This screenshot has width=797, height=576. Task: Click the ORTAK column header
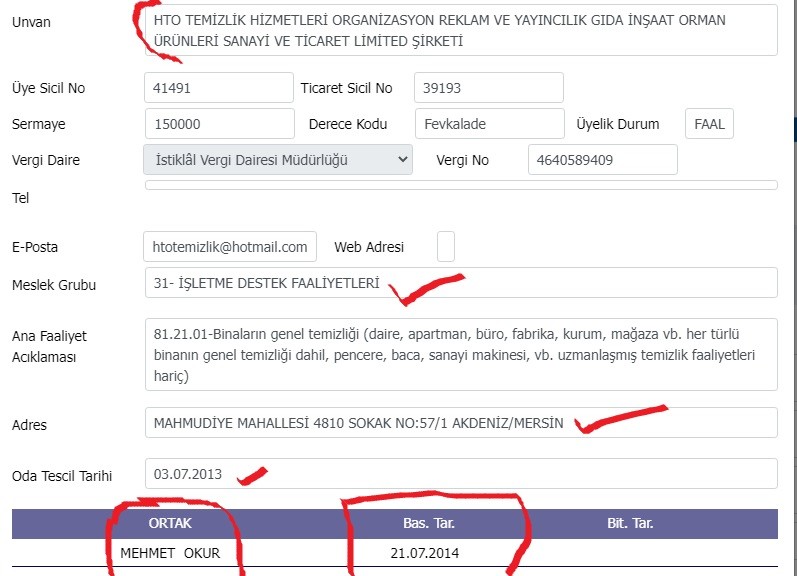tap(170, 523)
